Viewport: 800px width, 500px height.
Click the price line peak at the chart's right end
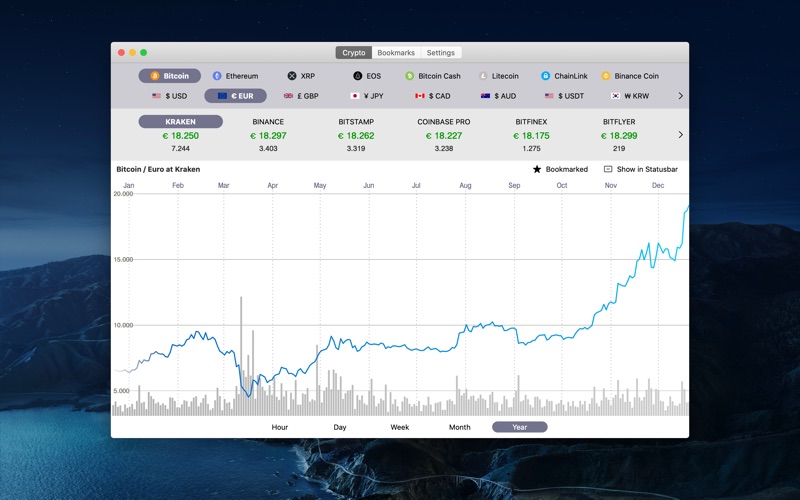coord(687,207)
